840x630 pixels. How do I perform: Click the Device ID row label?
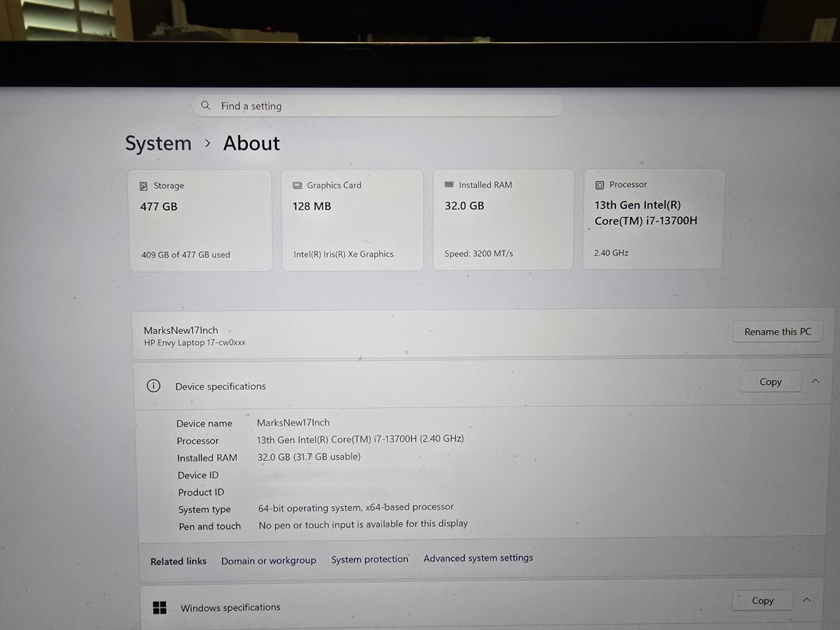tap(198, 475)
